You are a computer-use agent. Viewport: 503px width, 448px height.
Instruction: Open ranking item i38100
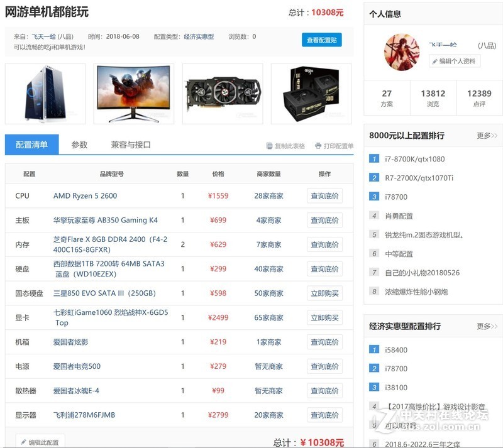click(x=396, y=388)
